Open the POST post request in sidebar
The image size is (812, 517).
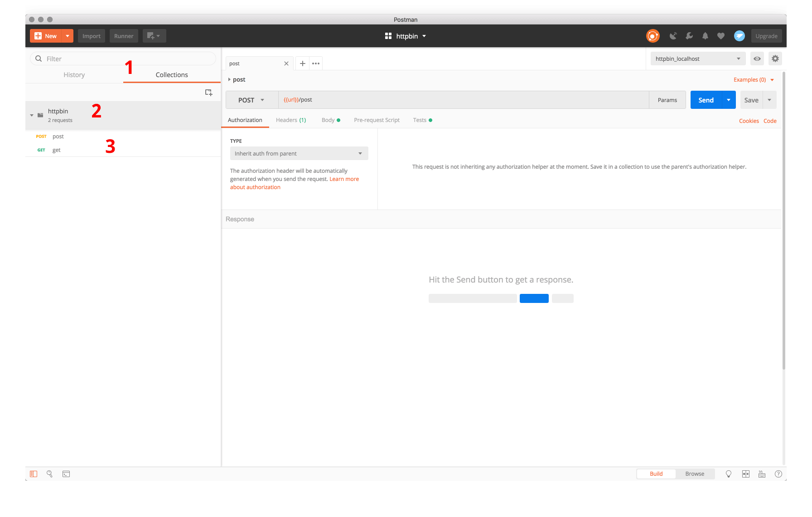point(123,136)
